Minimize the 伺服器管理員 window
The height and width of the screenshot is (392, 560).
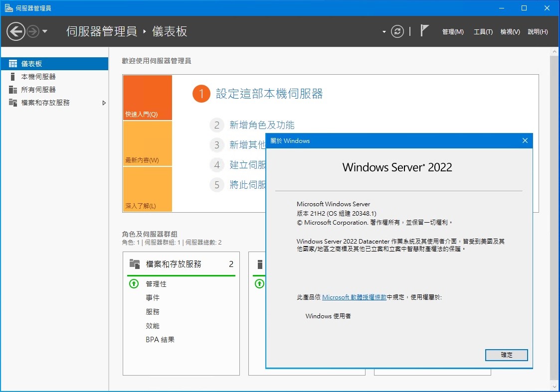point(502,8)
